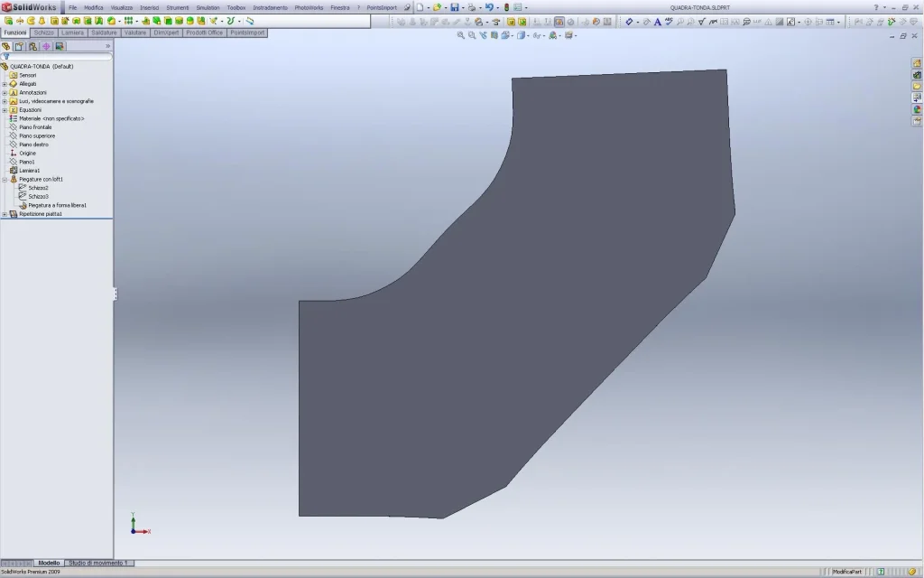
Task: Open the FeatureManager design tree tab icon
Action: [7, 46]
